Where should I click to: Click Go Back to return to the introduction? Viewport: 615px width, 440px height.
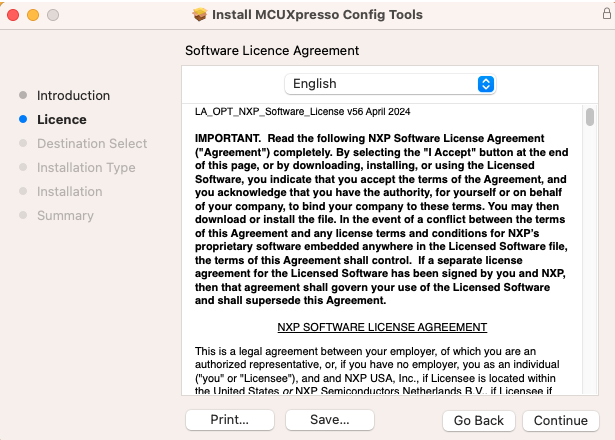tap(479, 420)
